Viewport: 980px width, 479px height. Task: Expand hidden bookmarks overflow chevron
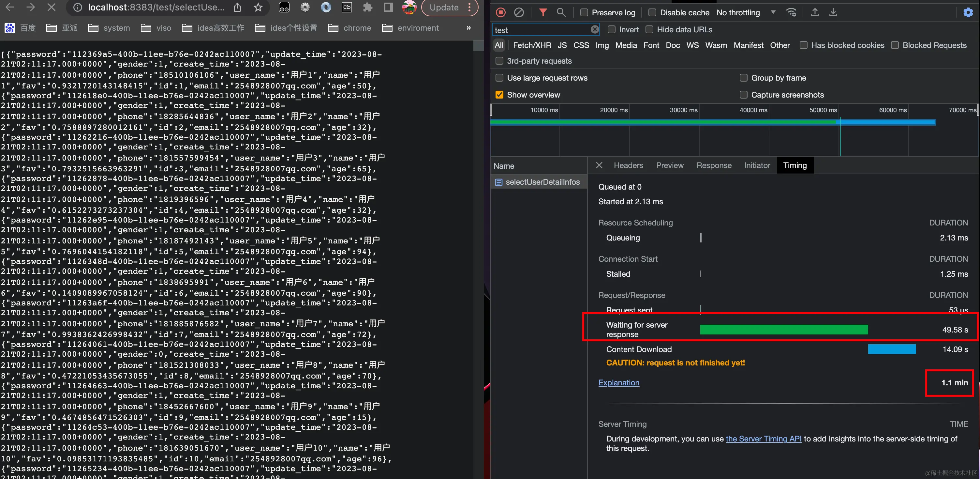click(468, 28)
